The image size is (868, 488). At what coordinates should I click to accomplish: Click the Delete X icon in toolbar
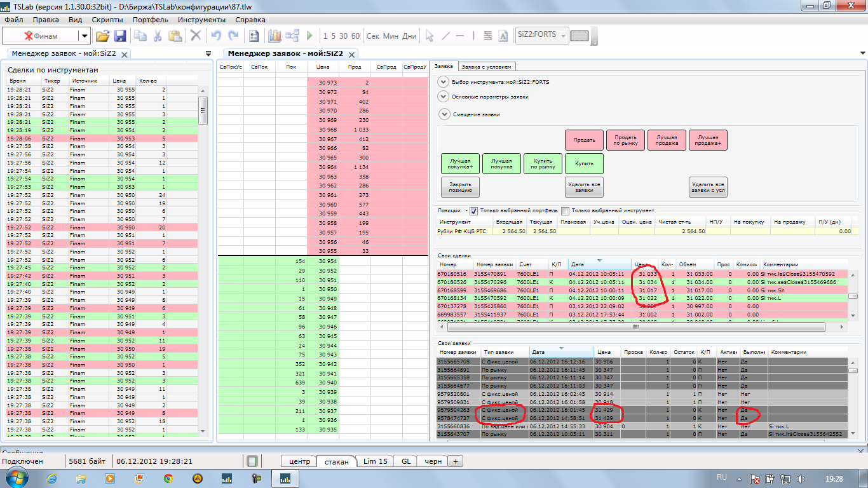pyautogui.click(x=196, y=36)
